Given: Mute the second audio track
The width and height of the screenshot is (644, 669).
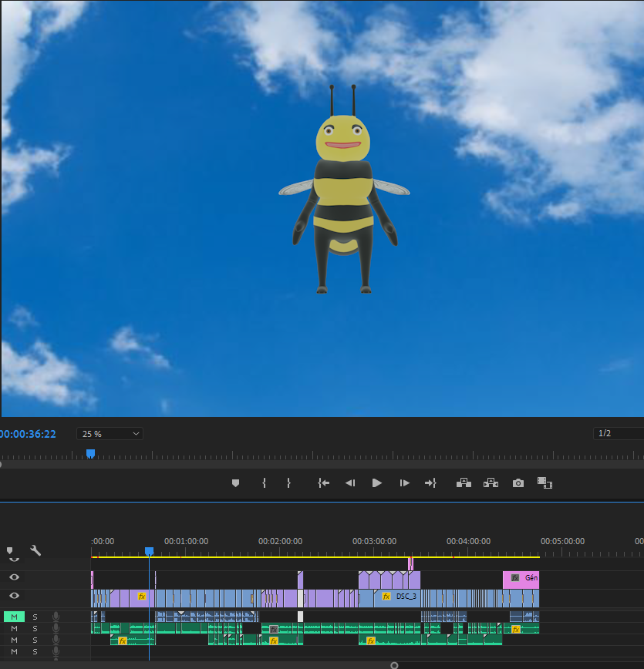Looking at the screenshot, I should (14, 628).
